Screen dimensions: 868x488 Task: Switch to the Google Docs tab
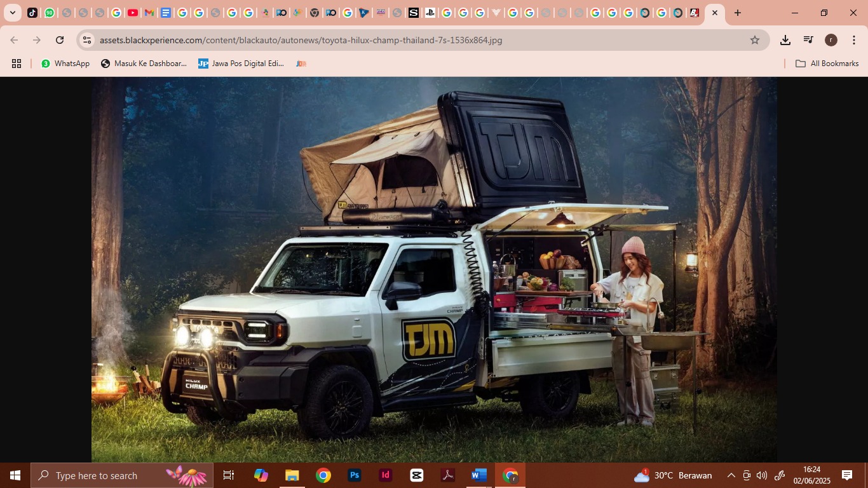click(x=165, y=13)
